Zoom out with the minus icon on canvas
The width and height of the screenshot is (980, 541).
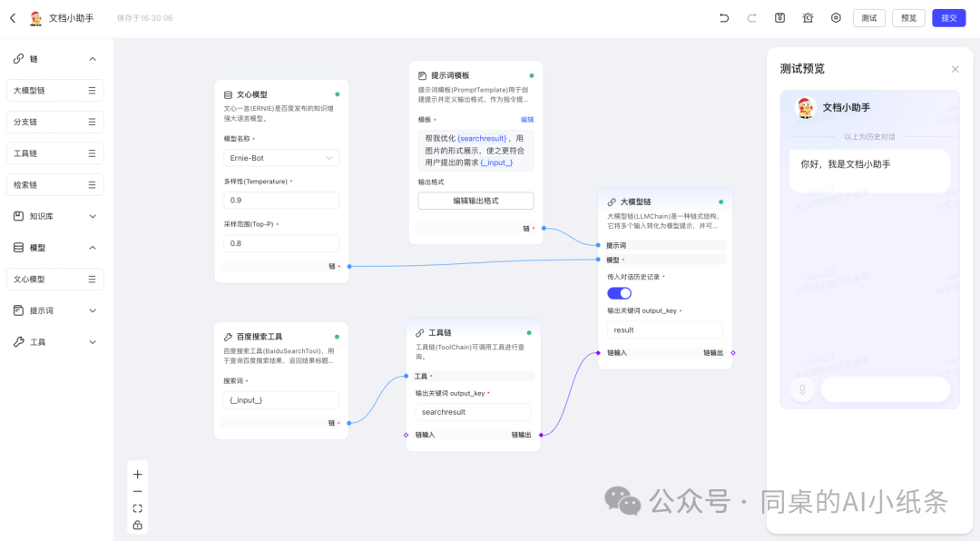click(137, 491)
